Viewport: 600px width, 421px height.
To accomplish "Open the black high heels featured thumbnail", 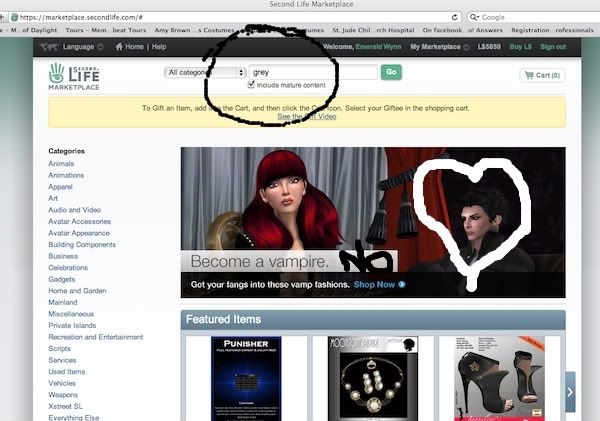I will click(x=499, y=379).
